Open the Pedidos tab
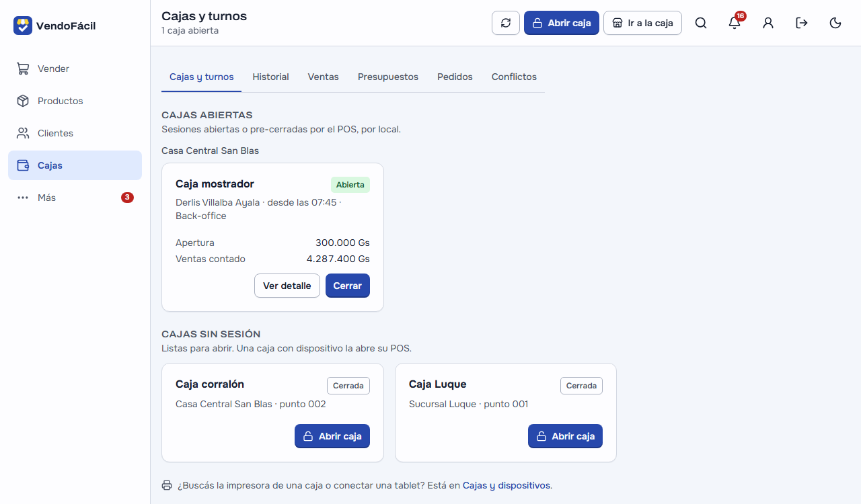Viewport: 861px width, 504px height. 455,77
